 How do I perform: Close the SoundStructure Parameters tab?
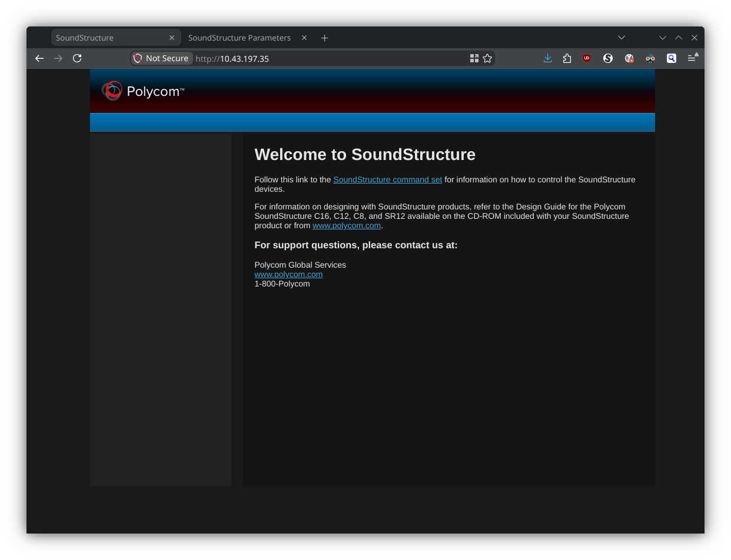pos(304,38)
